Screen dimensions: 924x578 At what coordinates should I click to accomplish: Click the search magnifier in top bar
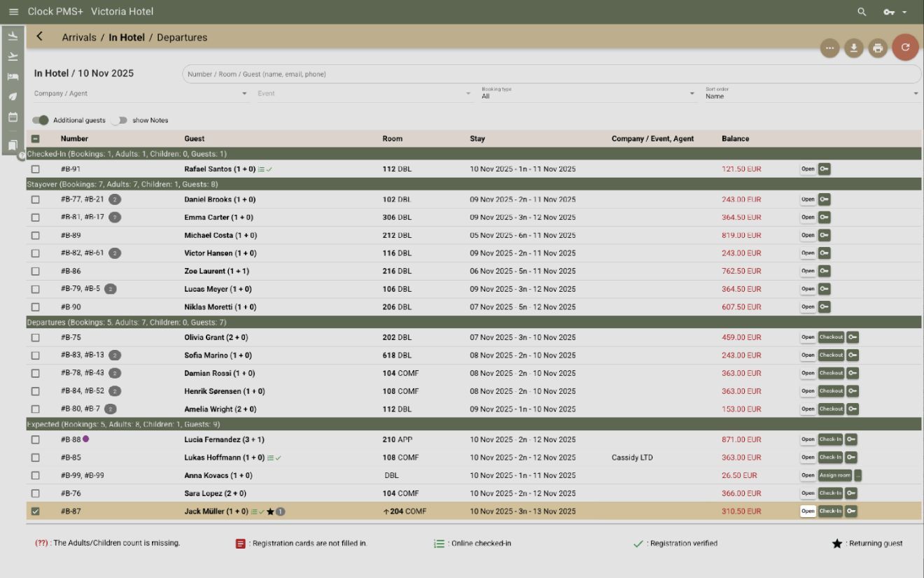pos(862,12)
